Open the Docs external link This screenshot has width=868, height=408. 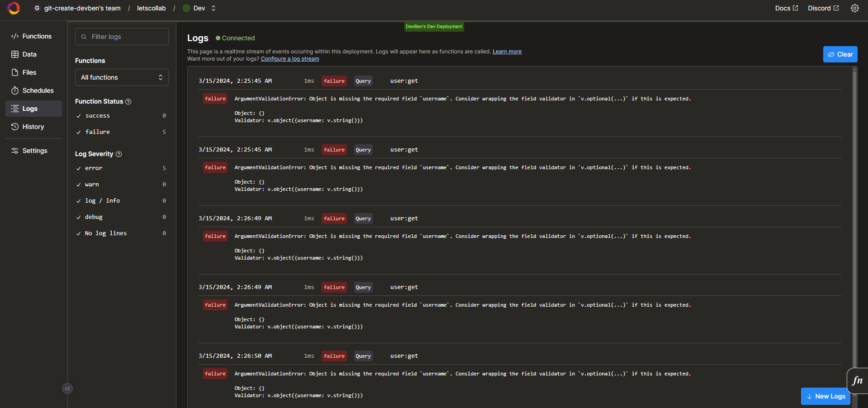coord(786,8)
